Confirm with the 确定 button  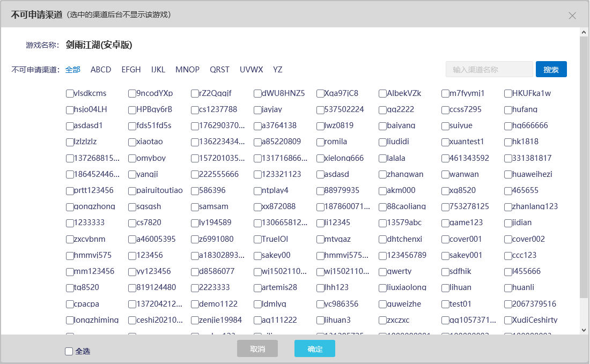tap(314, 348)
